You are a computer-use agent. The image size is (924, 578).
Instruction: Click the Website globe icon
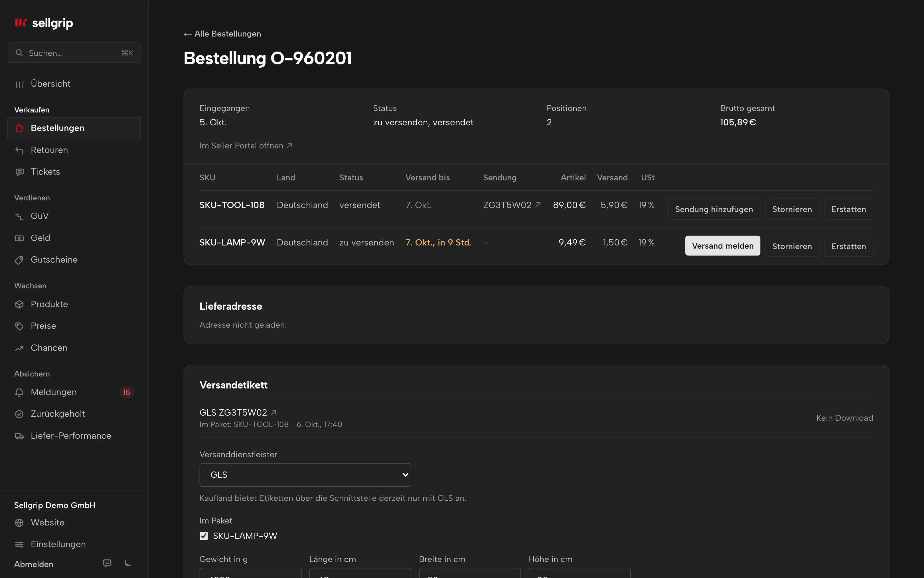click(19, 523)
